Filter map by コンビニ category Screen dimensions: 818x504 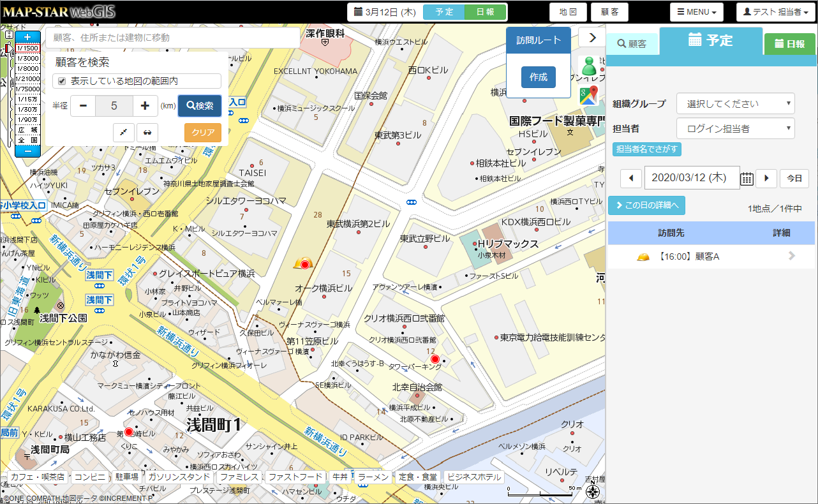(90, 477)
